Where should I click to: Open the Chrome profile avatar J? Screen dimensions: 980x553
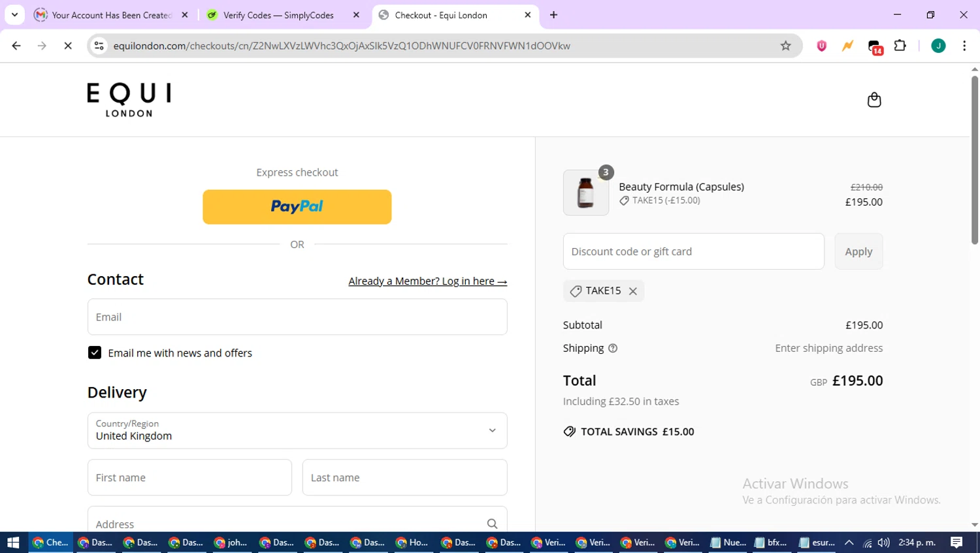click(x=938, y=46)
